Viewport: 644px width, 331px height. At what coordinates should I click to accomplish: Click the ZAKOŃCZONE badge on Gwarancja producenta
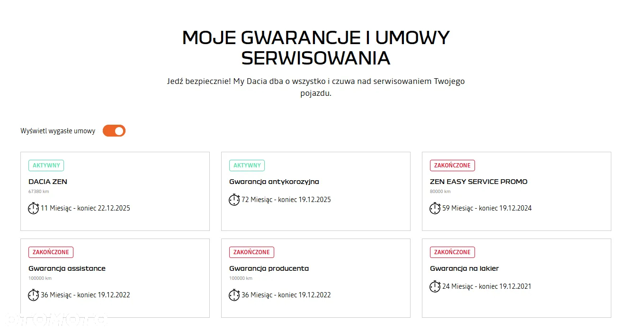pyautogui.click(x=251, y=252)
